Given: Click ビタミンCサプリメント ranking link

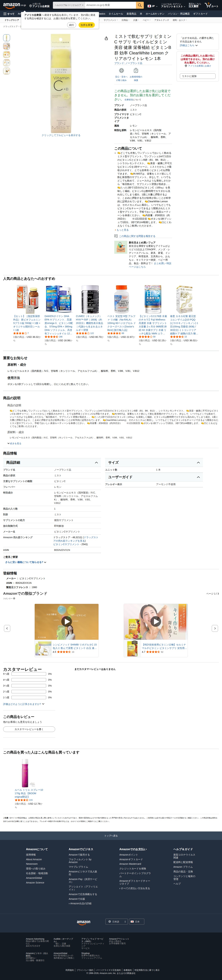Looking at the screenshot, I should click(x=66, y=544).
